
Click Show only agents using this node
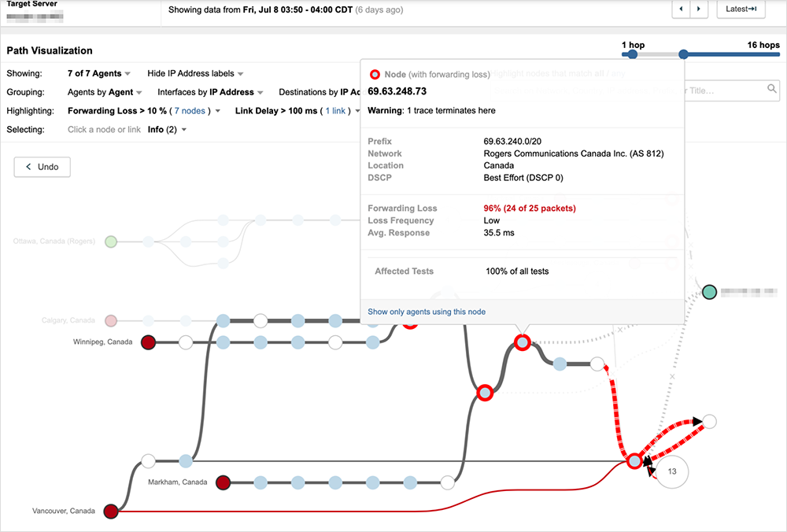click(427, 312)
